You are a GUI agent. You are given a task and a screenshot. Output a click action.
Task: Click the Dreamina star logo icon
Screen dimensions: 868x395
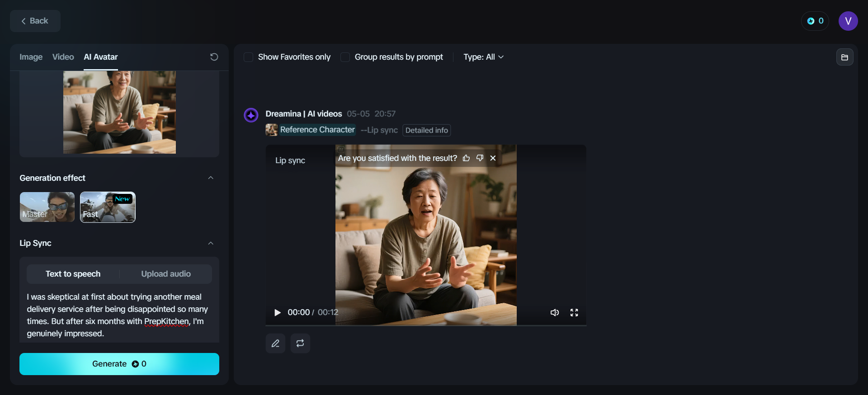[251, 115]
